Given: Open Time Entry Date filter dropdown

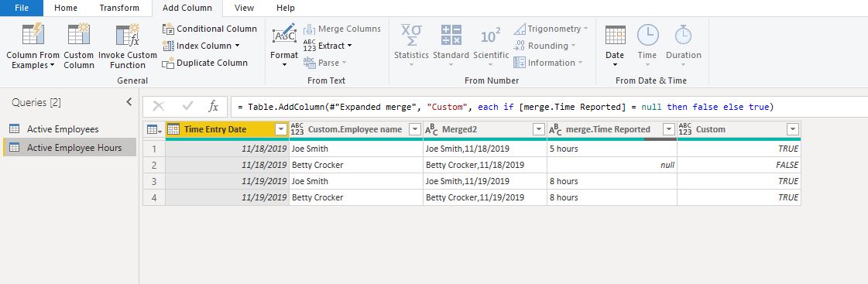Looking at the screenshot, I should click(x=280, y=129).
